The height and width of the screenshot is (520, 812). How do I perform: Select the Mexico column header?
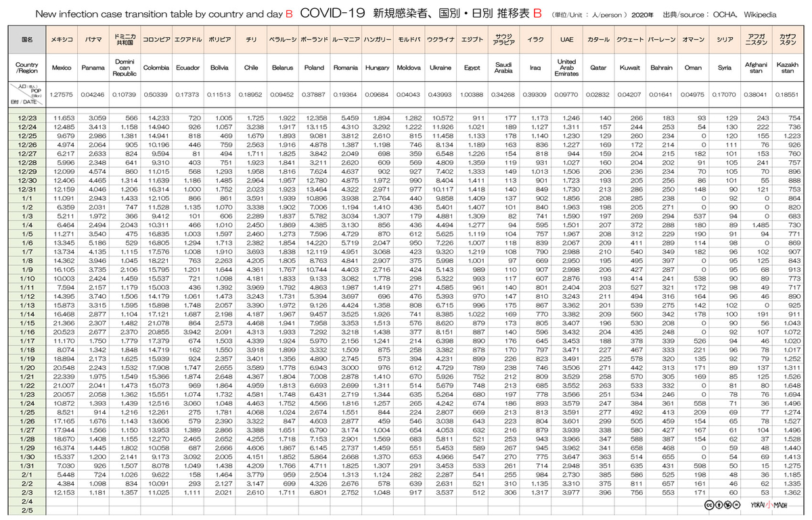click(x=62, y=68)
